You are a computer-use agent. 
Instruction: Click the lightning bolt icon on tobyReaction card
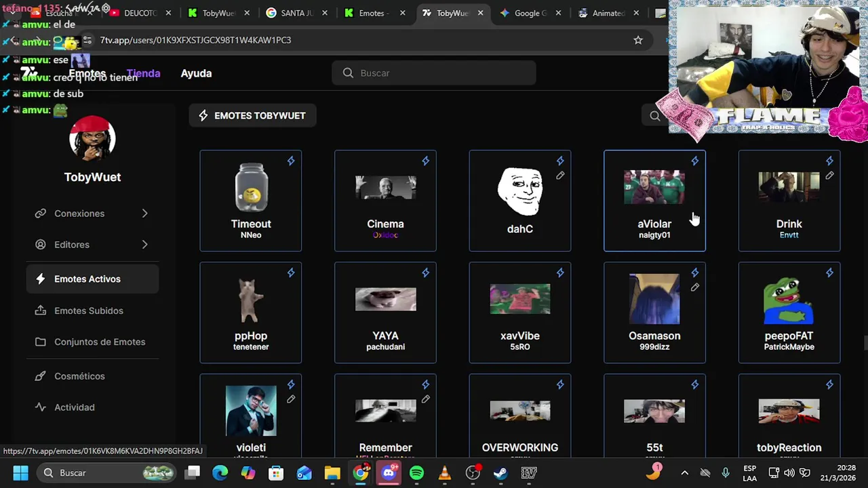tap(829, 385)
